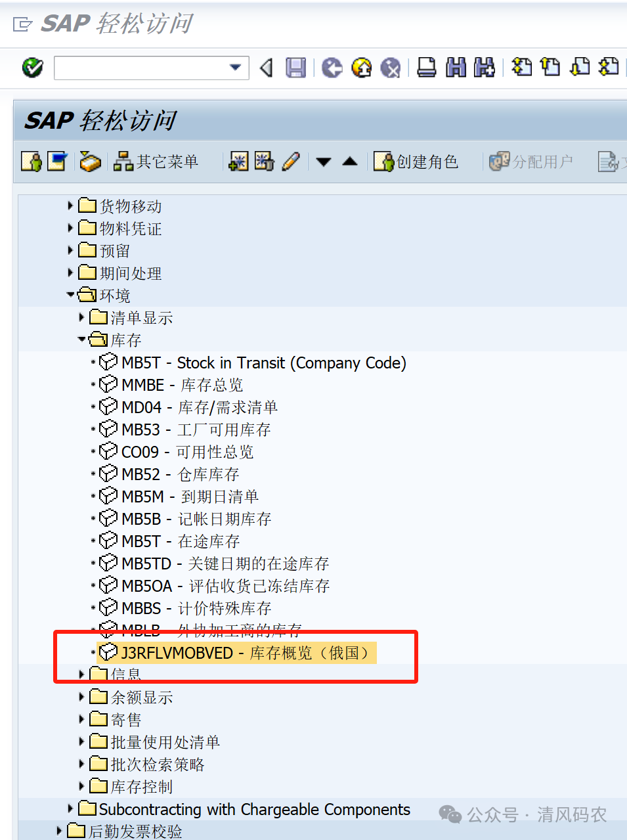
Task: Click the Find binoculars icon
Action: [x=456, y=68]
